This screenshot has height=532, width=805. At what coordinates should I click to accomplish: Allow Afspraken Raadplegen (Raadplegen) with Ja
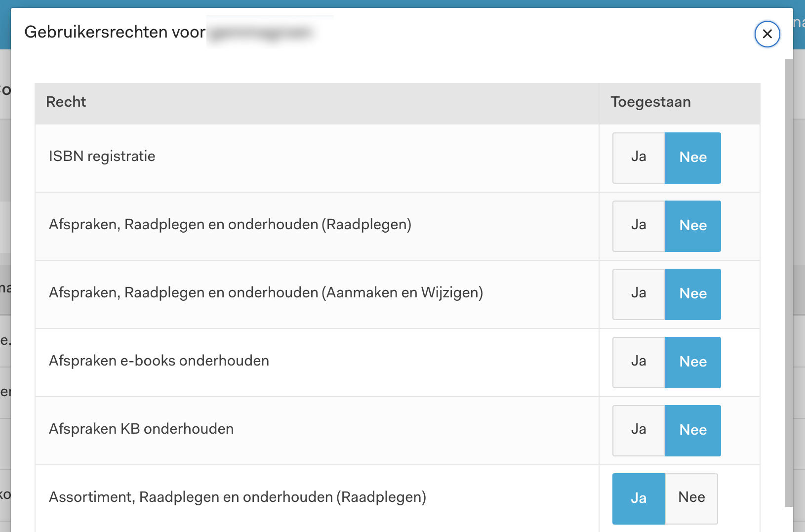(639, 226)
